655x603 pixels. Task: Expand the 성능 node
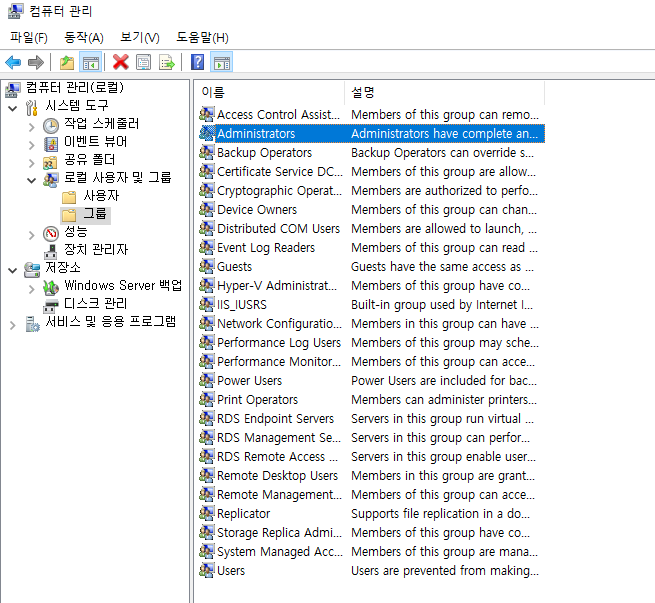[x=31, y=235]
